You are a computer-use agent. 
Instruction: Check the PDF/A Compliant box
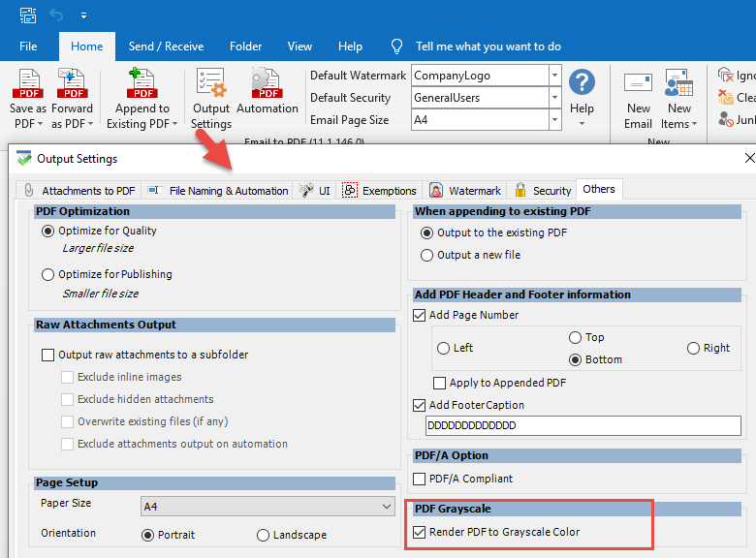coord(419,479)
